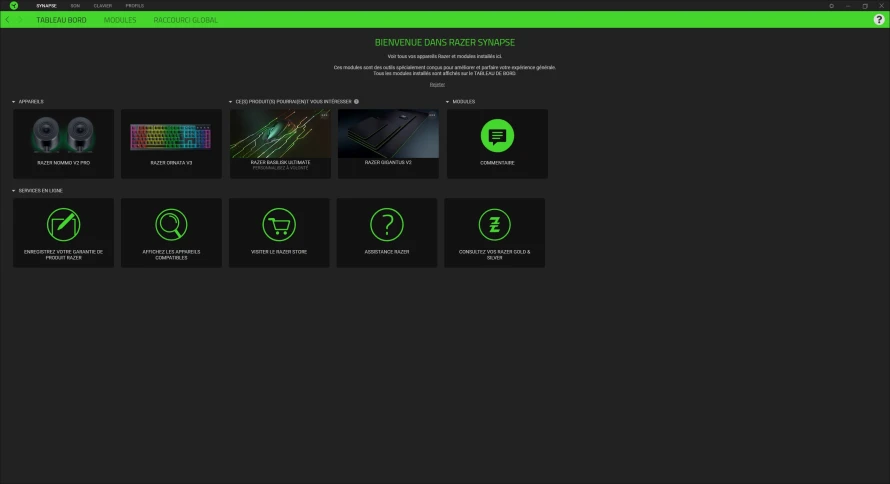Viewport: 890px width, 484px height.
Task: Open the Razer Ornata V3 keyboard image
Action: (x=171, y=137)
